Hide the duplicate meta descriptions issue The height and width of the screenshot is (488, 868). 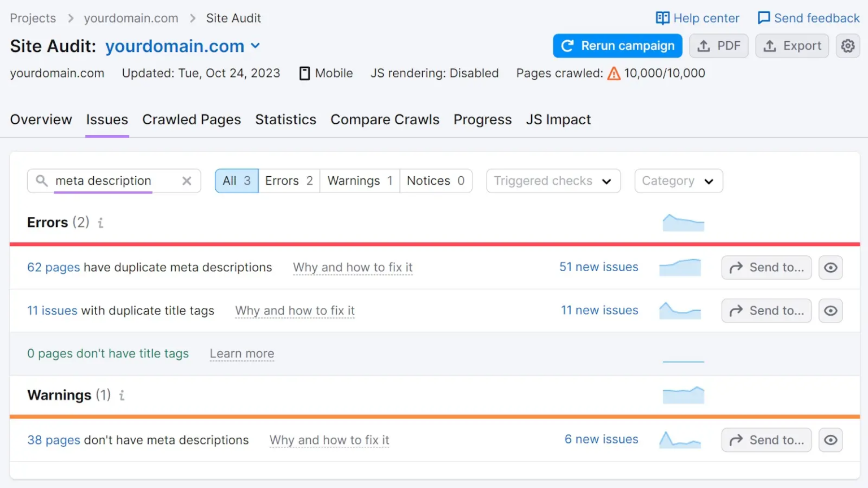pyautogui.click(x=830, y=267)
